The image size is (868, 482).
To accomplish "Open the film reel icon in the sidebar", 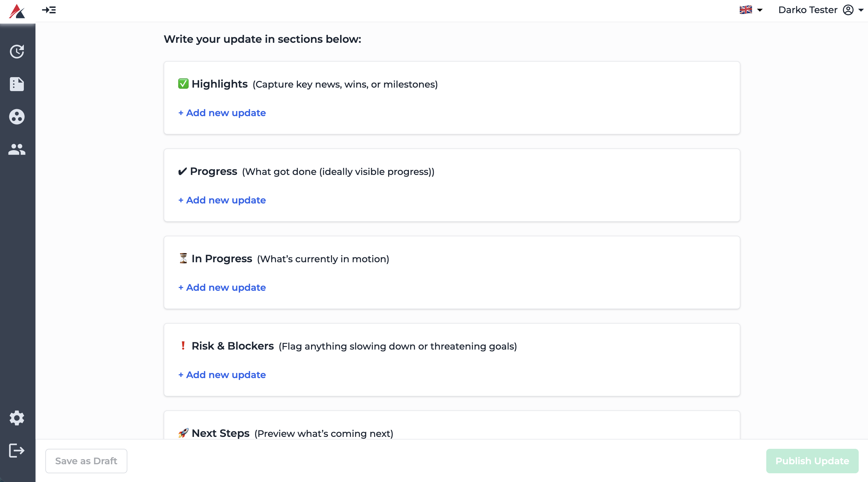I will [17, 117].
